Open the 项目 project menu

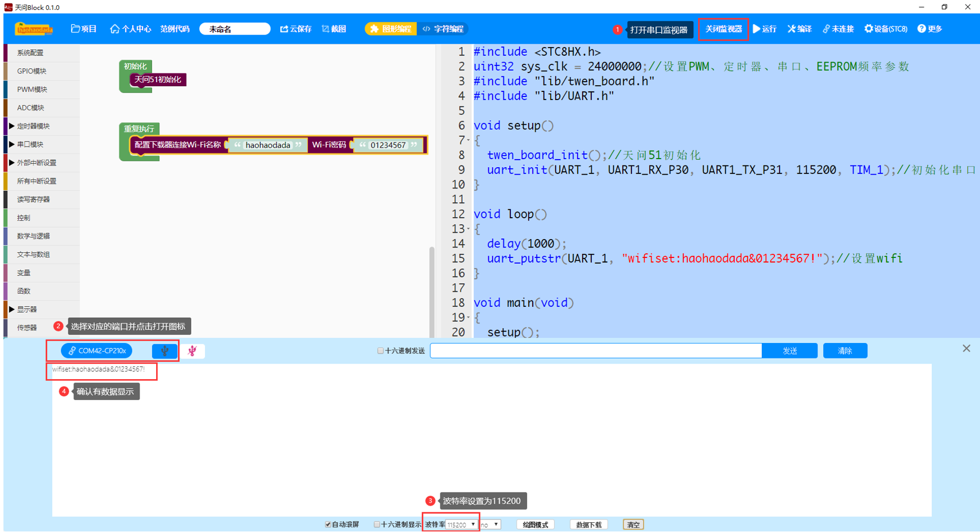[x=84, y=29]
